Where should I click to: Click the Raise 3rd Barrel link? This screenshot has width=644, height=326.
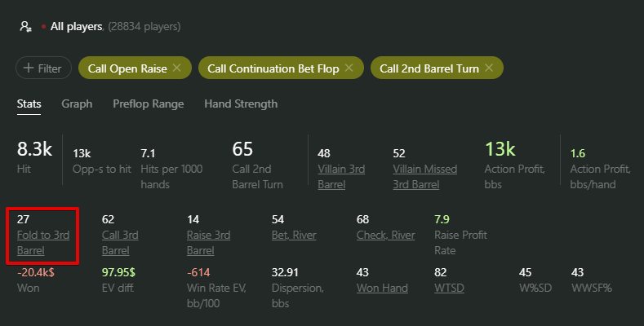pos(208,242)
